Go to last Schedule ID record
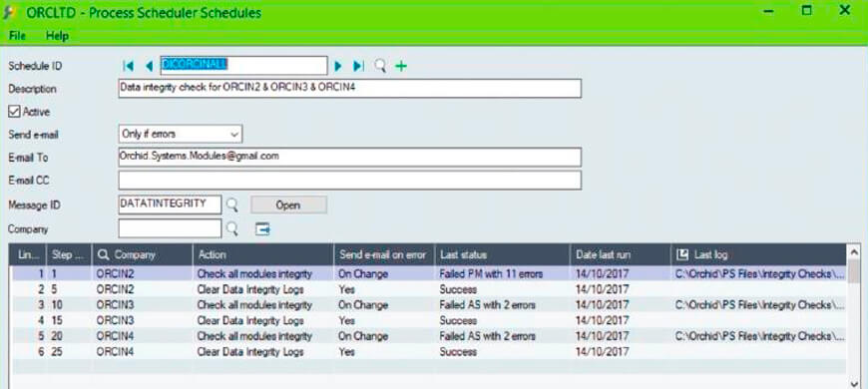The width and height of the screenshot is (868, 389). [359, 67]
